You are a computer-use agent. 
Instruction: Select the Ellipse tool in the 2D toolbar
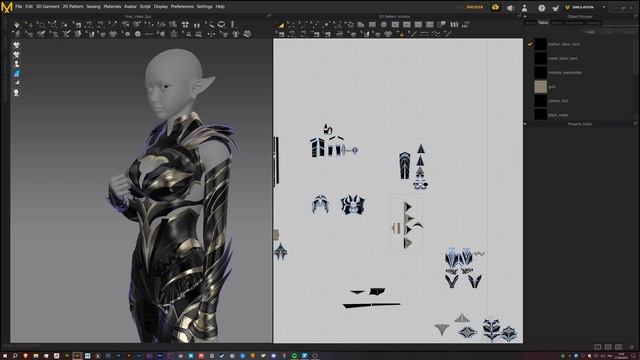pyautogui.click(x=384, y=25)
